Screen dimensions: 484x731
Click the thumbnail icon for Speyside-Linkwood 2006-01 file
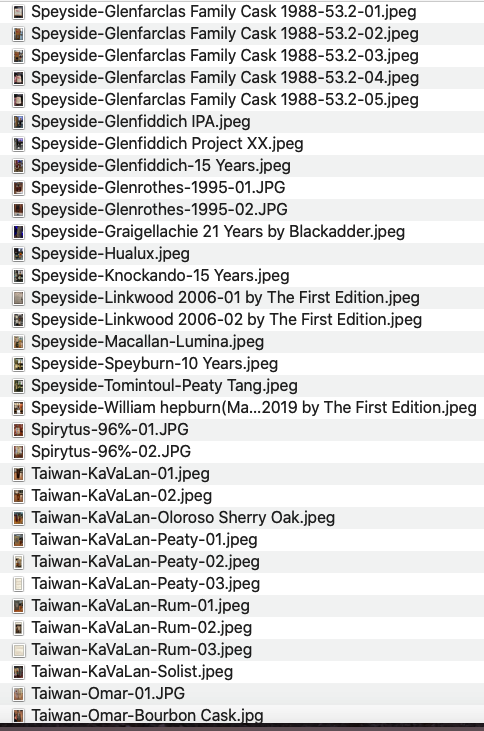[18, 298]
